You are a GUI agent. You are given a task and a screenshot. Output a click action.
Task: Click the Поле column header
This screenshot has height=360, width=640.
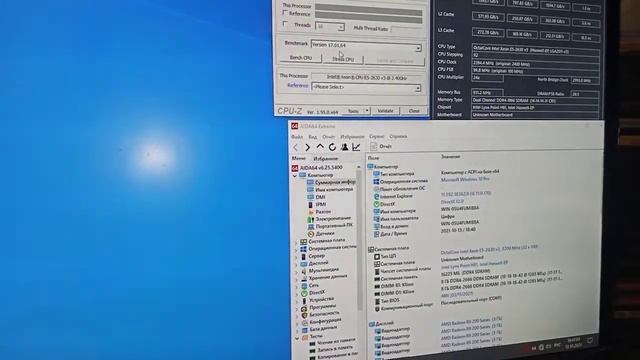[373, 158]
